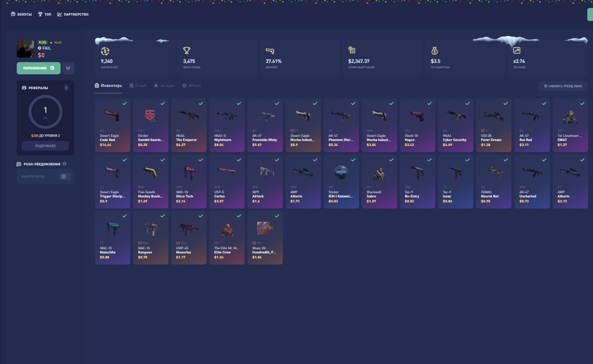593x364 pixels.
Task: Click the gift icon next to Бонусы
Action: 13,14
